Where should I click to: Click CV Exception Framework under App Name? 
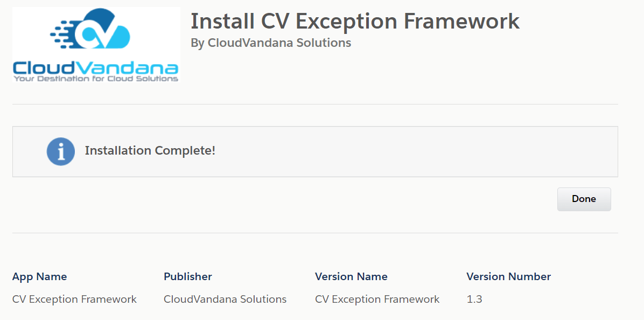coord(74,299)
